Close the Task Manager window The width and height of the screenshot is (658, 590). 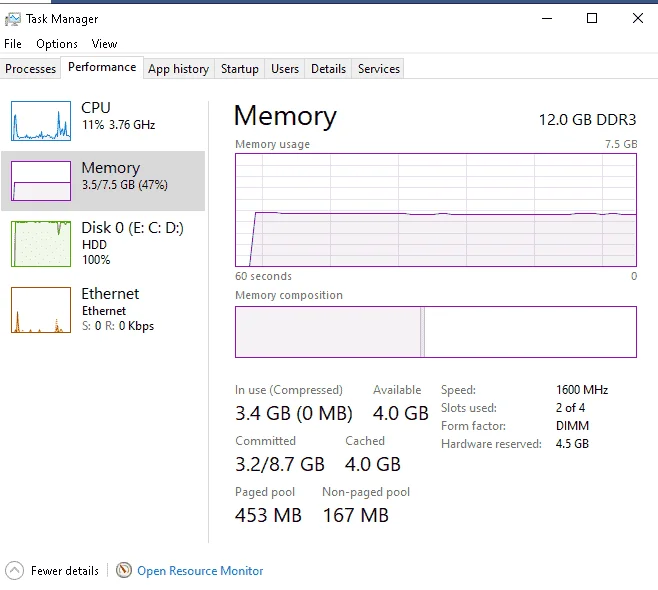(x=638, y=18)
